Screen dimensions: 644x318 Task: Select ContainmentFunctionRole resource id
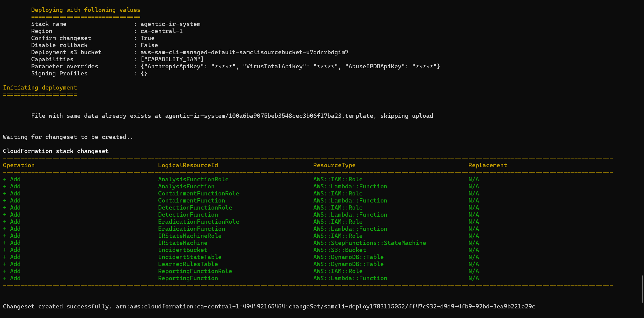198,193
